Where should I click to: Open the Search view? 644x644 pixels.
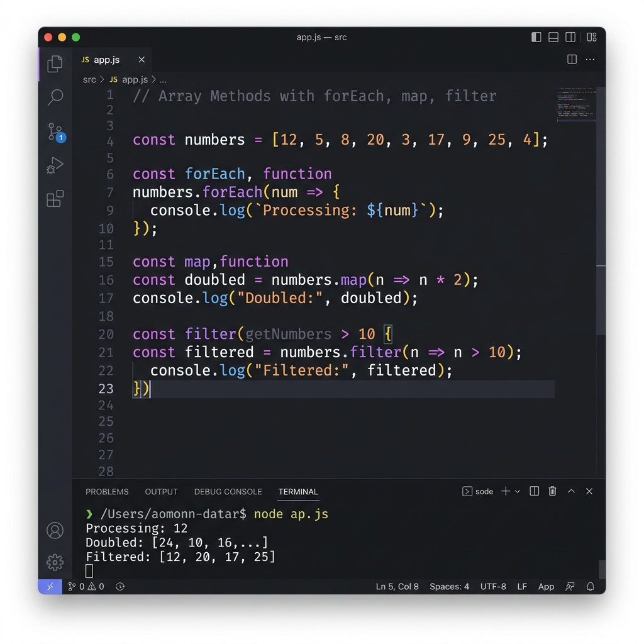[55, 97]
